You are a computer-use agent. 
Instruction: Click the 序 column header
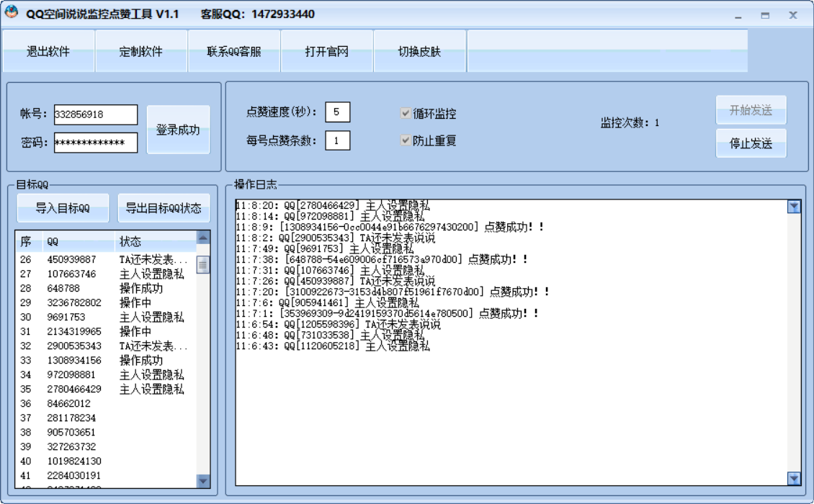click(x=29, y=241)
